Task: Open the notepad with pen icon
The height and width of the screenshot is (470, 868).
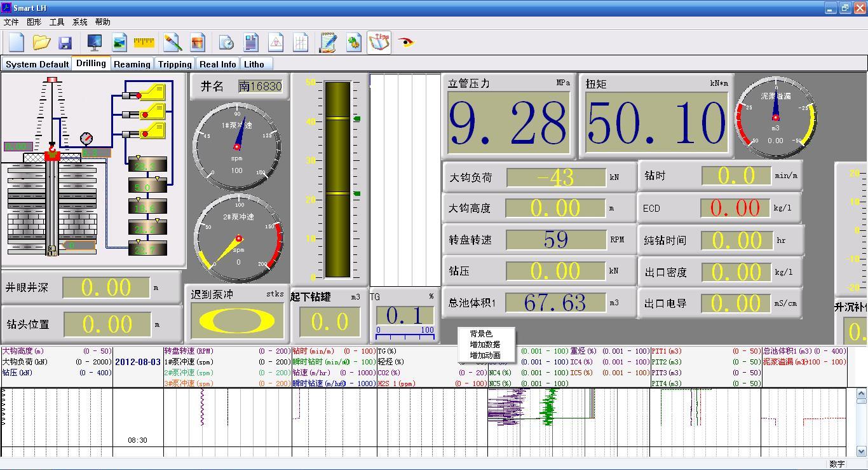Action: point(328,43)
